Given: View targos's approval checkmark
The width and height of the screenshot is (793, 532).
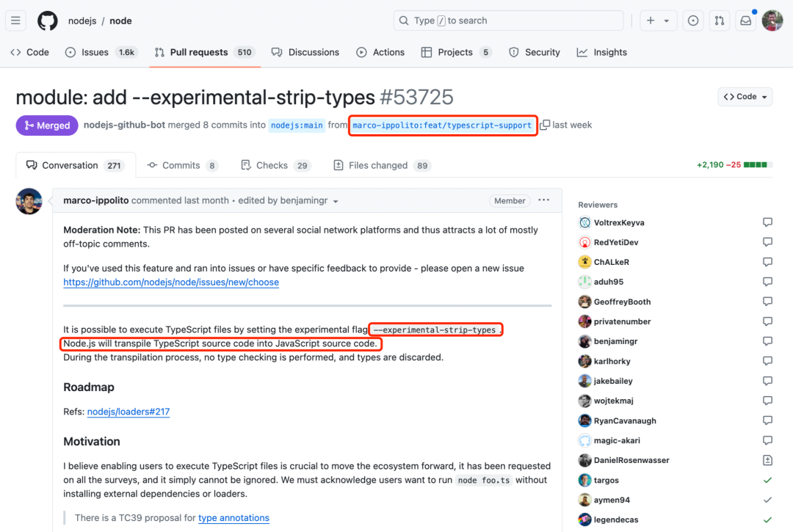Looking at the screenshot, I should click(767, 480).
